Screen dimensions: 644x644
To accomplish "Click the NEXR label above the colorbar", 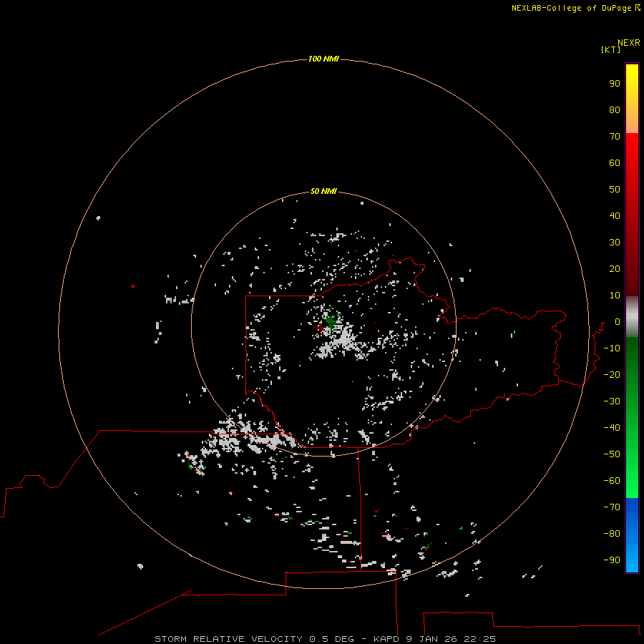I will 629,42.
